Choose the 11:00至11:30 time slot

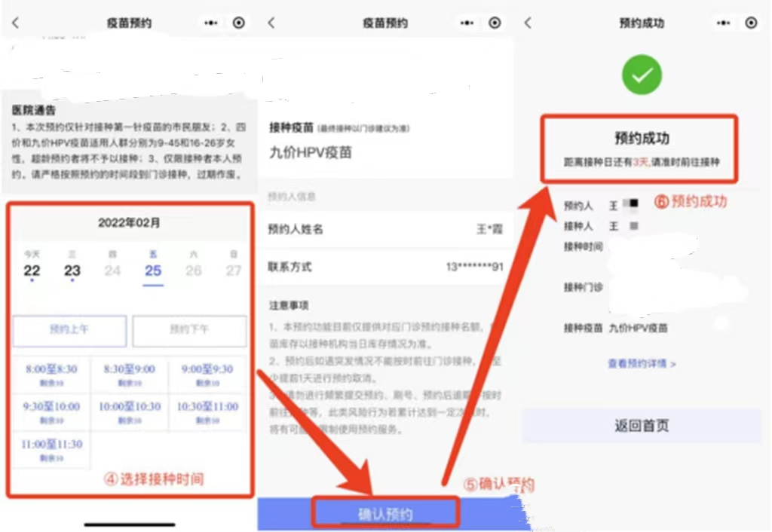51,449
